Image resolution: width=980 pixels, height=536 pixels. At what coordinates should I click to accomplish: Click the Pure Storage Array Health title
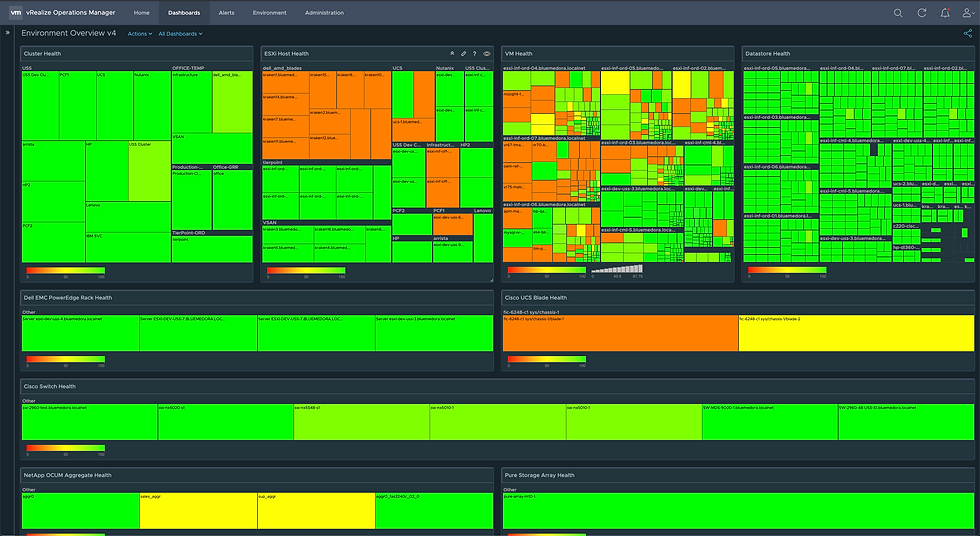coord(539,475)
